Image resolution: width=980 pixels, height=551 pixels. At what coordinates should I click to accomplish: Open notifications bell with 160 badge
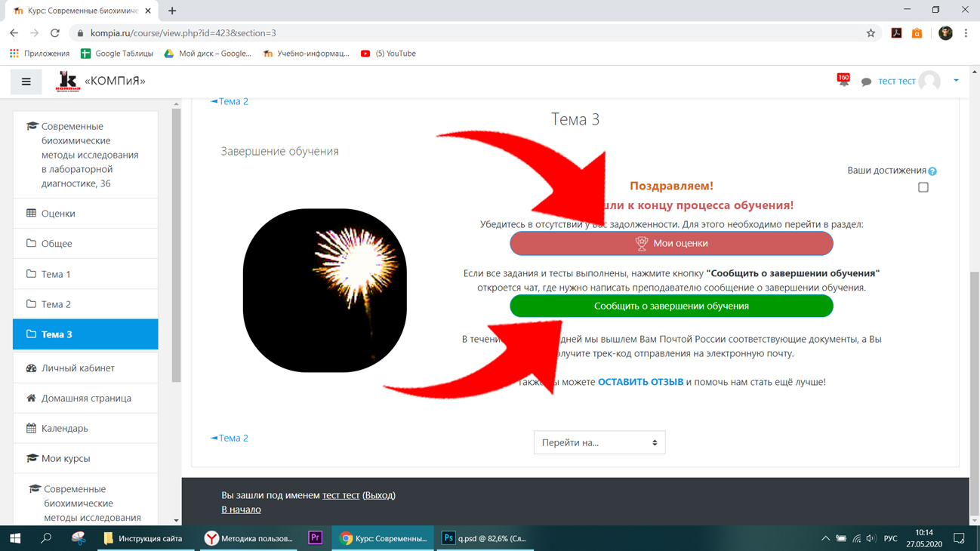point(843,80)
